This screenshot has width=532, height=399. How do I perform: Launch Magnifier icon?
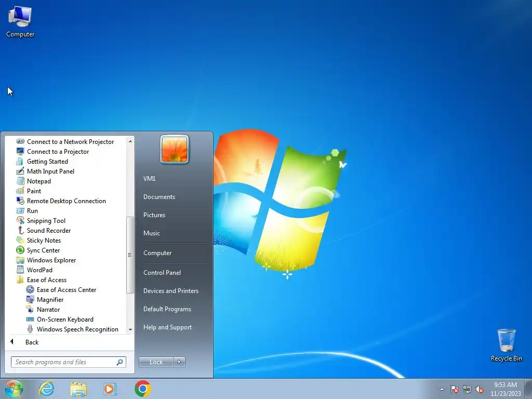tap(30, 299)
